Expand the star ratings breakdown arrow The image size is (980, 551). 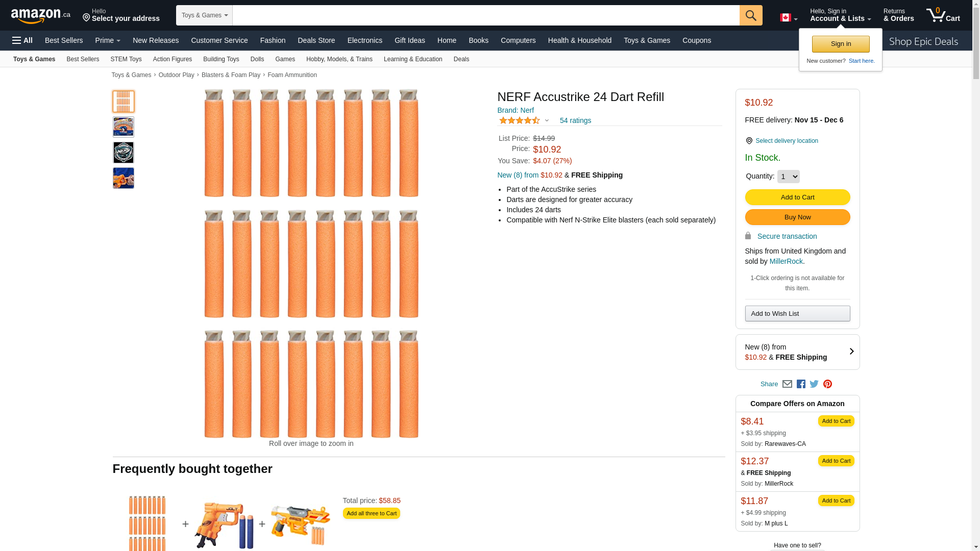coord(547,121)
